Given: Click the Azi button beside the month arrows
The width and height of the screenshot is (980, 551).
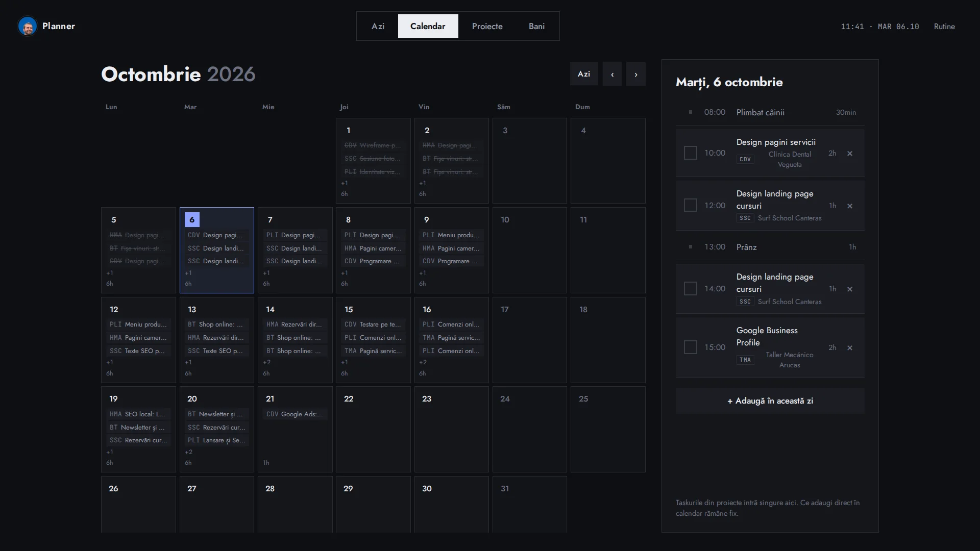Looking at the screenshot, I should pyautogui.click(x=584, y=74).
